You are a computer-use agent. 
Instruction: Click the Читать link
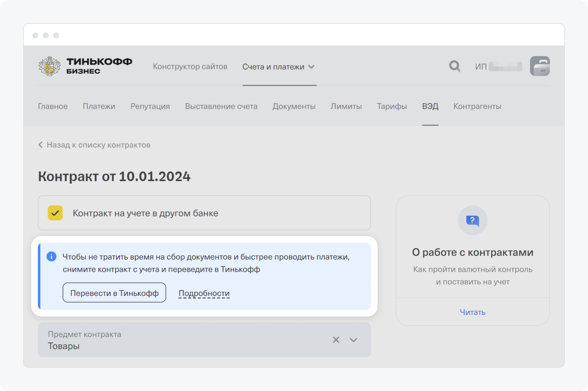click(x=473, y=312)
